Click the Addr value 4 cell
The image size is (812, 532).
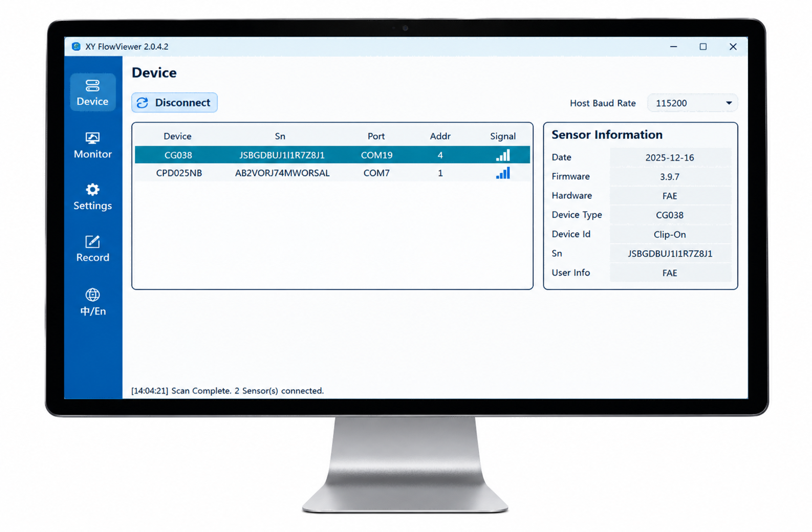[440, 155]
